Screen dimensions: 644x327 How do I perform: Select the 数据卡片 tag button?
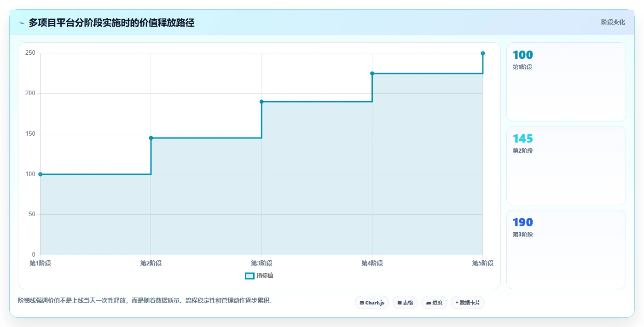(x=468, y=303)
